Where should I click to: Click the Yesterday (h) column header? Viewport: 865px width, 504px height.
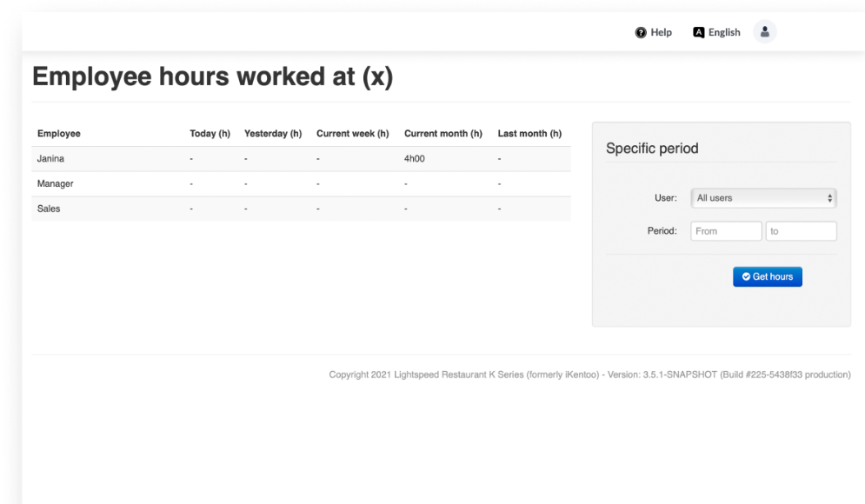tap(273, 134)
